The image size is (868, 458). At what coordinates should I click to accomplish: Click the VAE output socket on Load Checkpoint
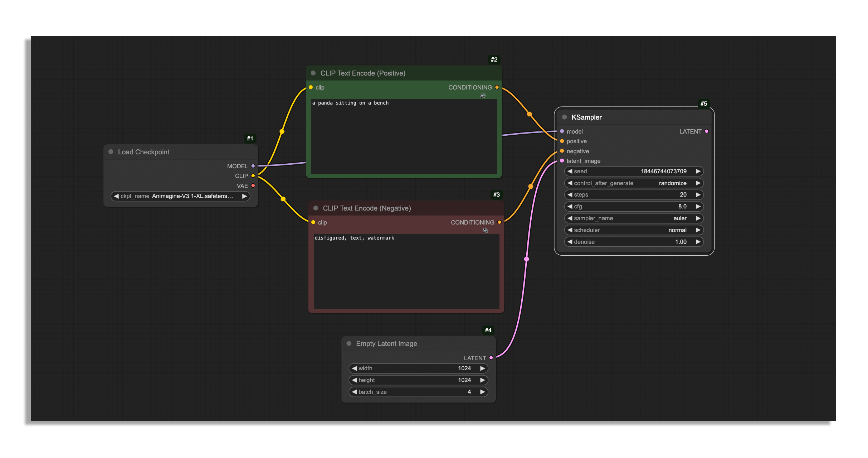[253, 185]
